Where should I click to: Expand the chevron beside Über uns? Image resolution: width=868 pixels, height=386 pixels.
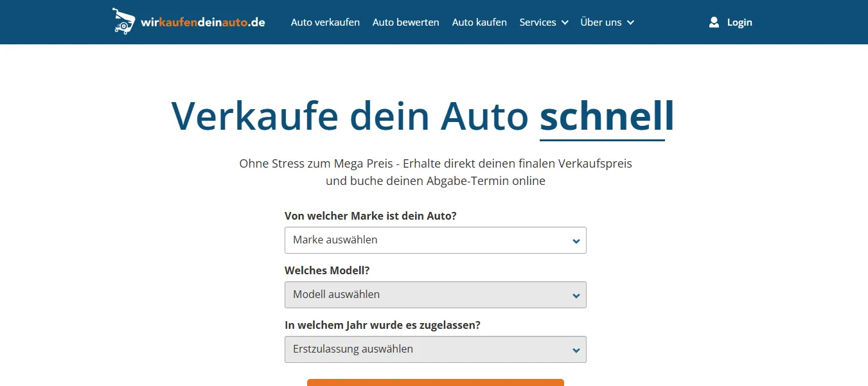pos(630,22)
